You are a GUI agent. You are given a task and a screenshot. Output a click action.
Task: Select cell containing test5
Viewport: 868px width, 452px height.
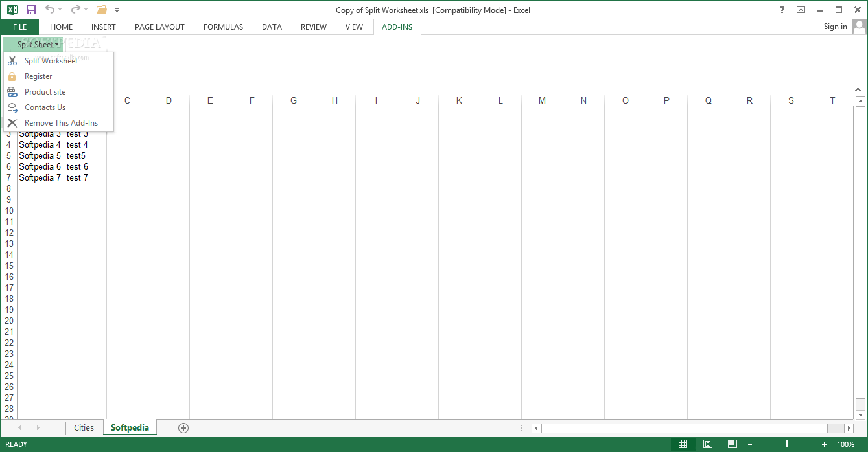[86, 155]
